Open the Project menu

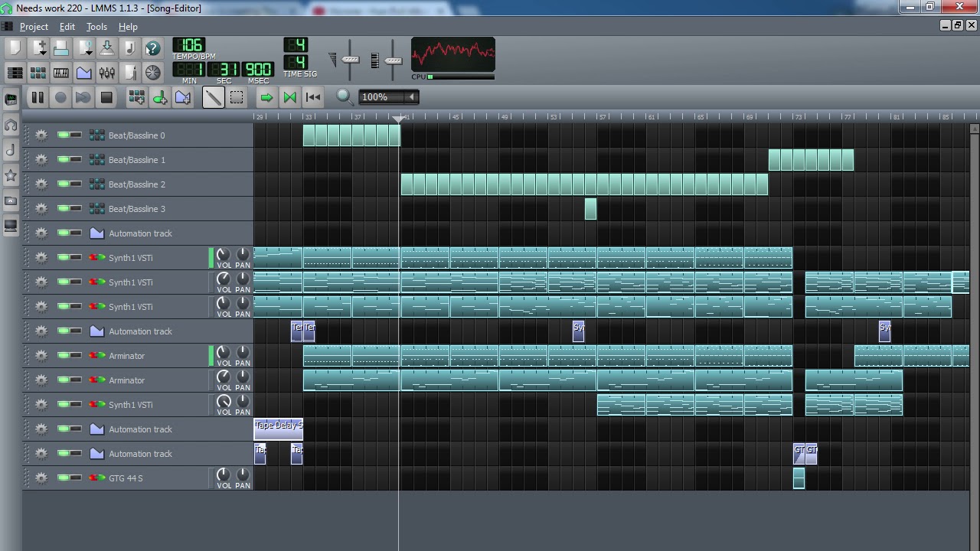click(34, 27)
